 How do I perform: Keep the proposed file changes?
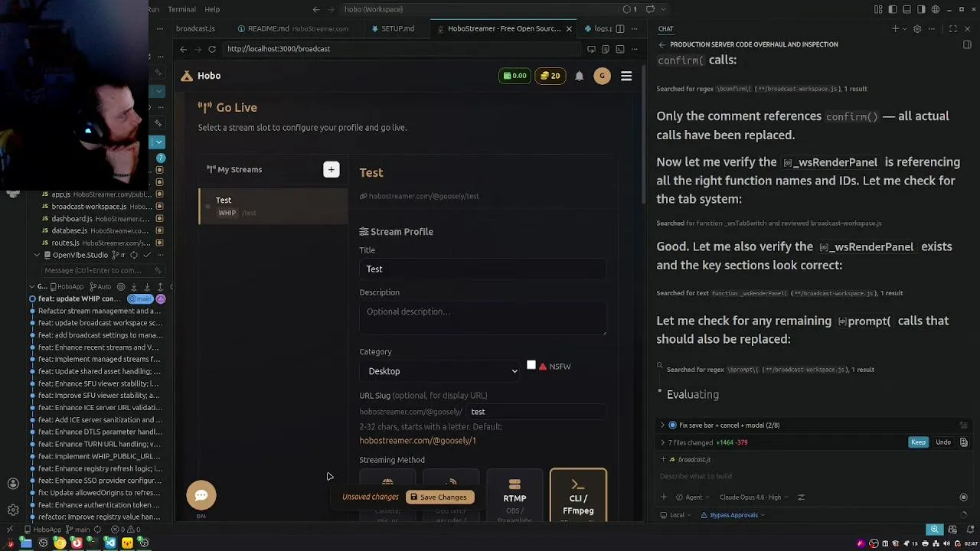coord(918,442)
